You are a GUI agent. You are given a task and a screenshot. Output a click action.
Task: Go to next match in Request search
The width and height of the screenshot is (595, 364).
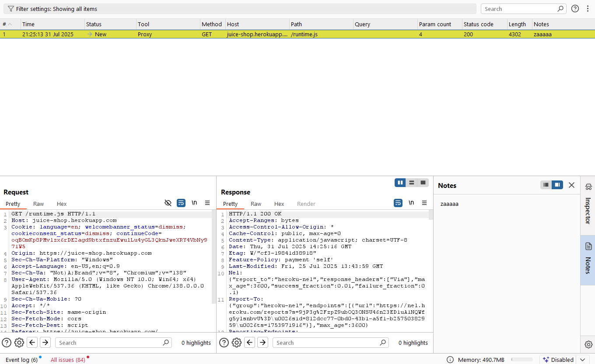tap(45, 343)
